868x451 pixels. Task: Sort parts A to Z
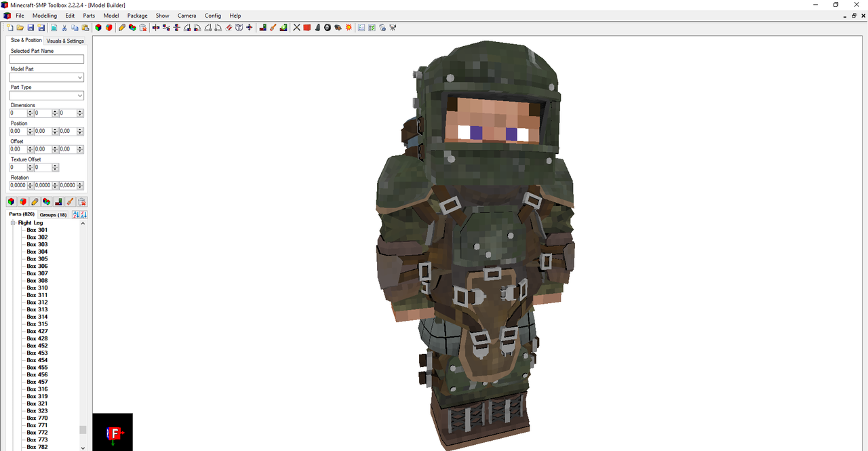tap(76, 214)
